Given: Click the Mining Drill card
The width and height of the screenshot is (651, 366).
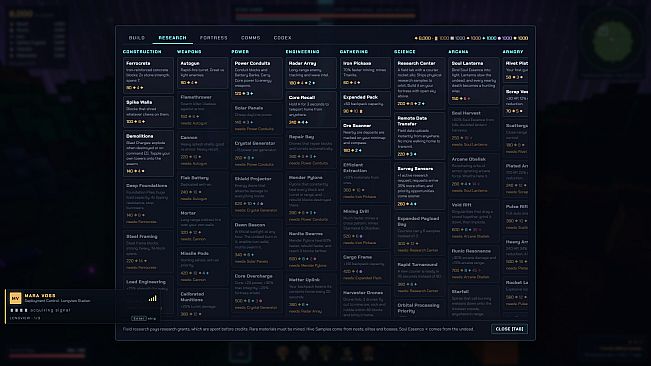Looking at the screenshot, I should [365, 227].
